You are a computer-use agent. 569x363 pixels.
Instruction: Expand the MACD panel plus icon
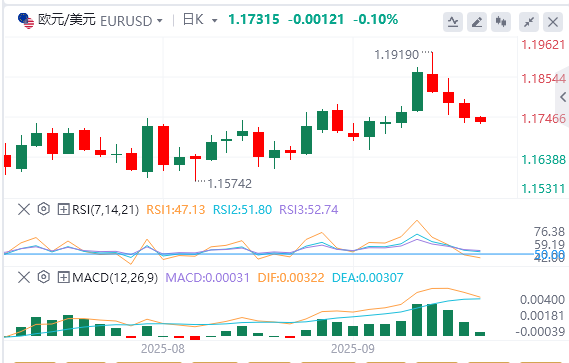(63, 277)
